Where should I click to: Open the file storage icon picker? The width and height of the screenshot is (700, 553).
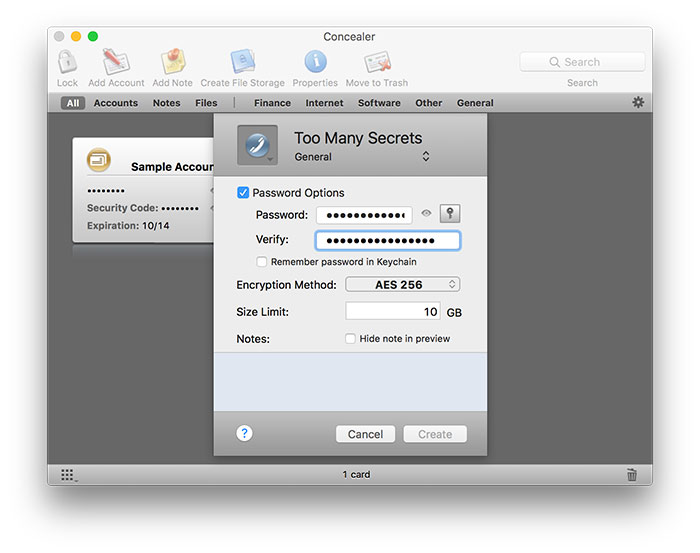click(257, 146)
